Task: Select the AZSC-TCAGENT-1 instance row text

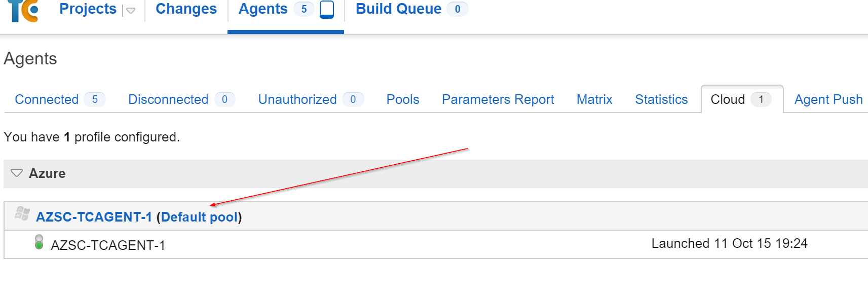Action: click(x=108, y=245)
